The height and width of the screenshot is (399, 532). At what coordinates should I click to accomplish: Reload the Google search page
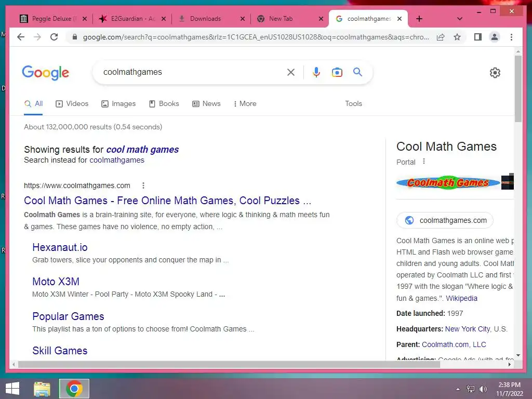click(x=54, y=37)
